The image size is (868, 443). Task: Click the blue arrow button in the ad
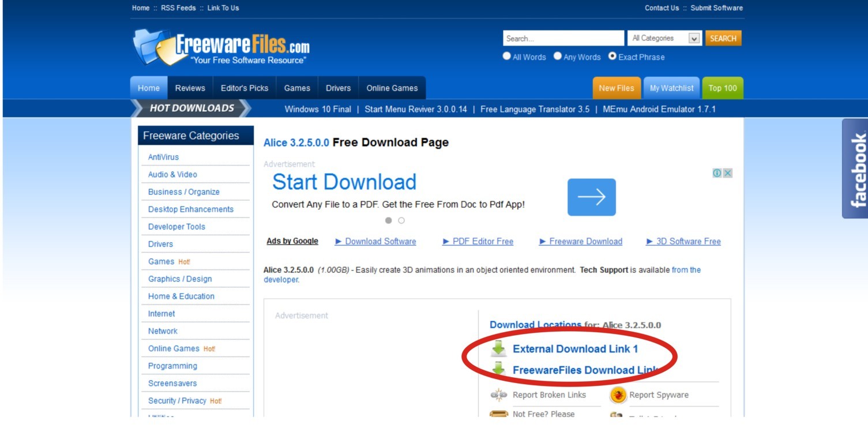pyautogui.click(x=592, y=197)
